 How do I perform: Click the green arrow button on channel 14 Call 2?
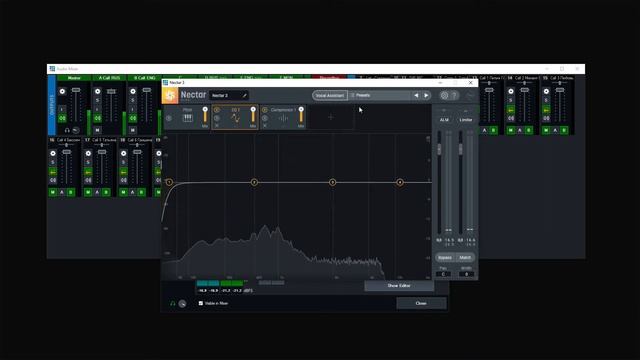pos(511,110)
